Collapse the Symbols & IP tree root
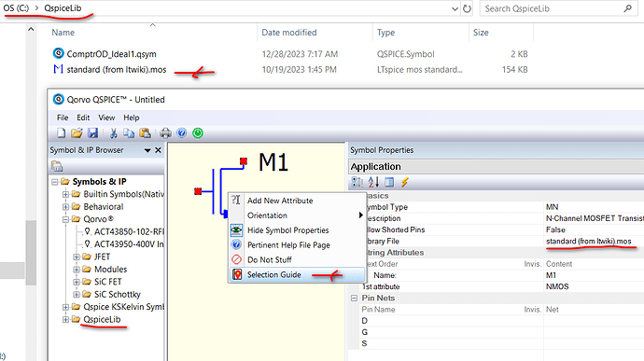This screenshot has width=644, height=361. pos(55,182)
